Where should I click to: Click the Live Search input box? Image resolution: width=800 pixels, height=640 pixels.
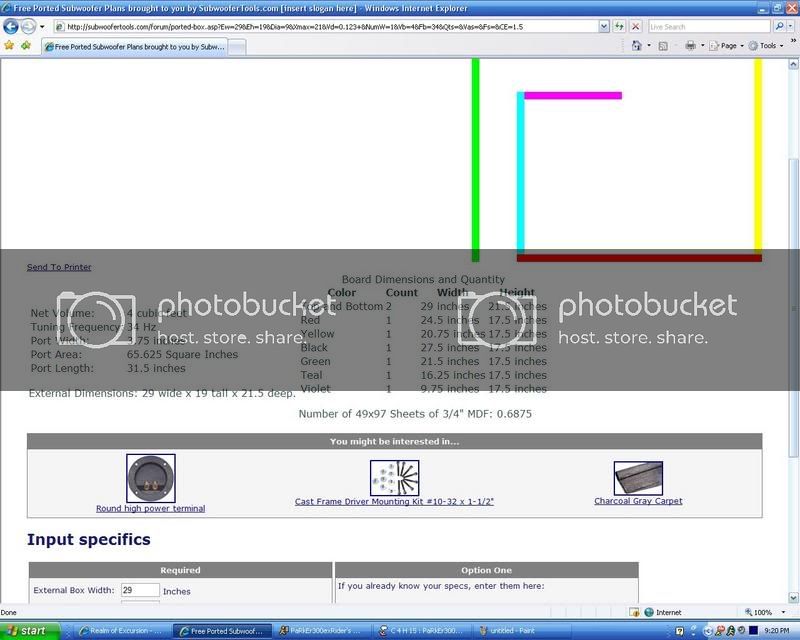coord(709,27)
